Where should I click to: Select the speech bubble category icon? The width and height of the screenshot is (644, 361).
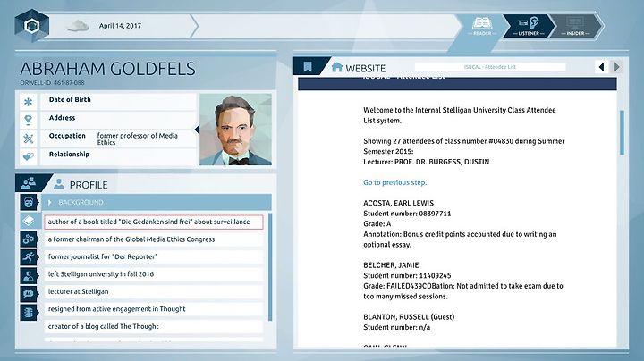pos(29,294)
